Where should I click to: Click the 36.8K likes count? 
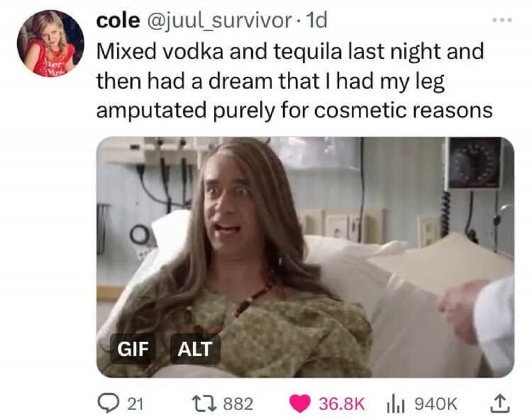[x=340, y=404]
